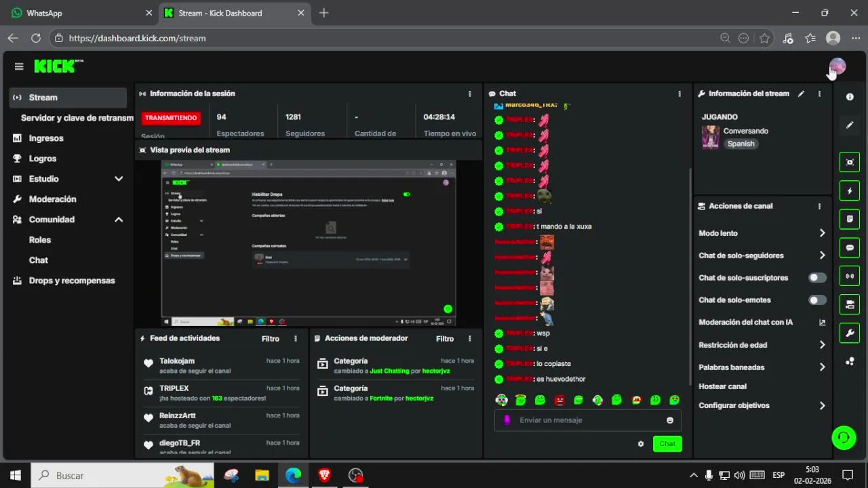Toggle the chat bubble panel icon
This screenshot has width=868, height=488.
click(x=850, y=248)
